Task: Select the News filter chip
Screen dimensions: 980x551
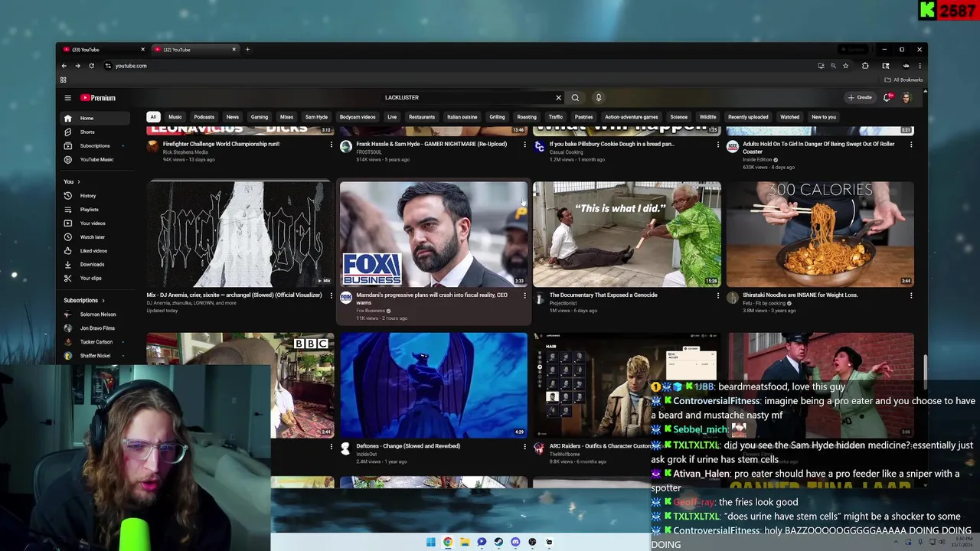Action: pos(233,117)
